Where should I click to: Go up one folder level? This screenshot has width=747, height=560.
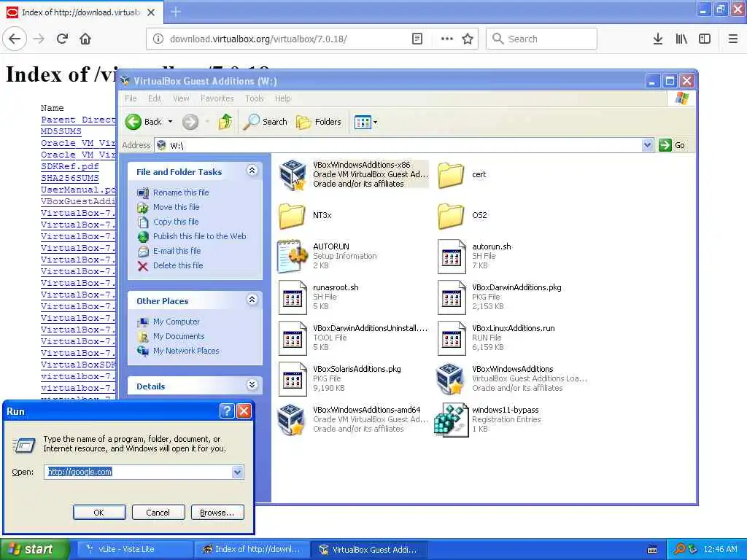(225, 122)
